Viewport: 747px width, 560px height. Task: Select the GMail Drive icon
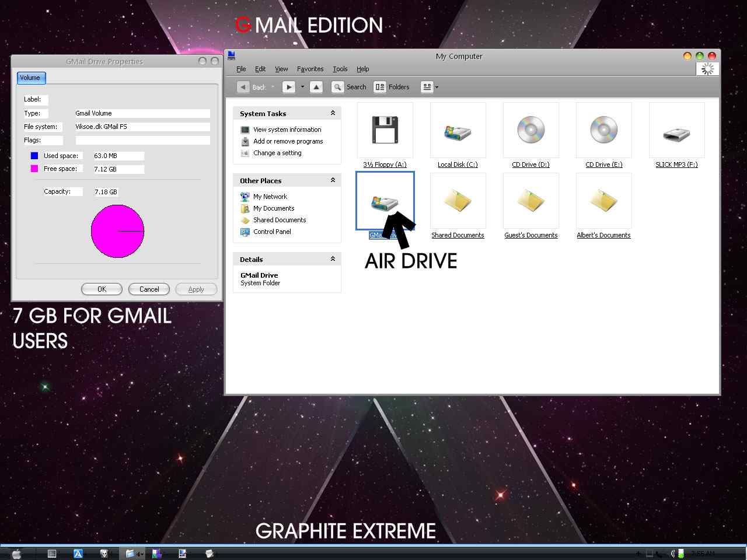pos(385,201)
